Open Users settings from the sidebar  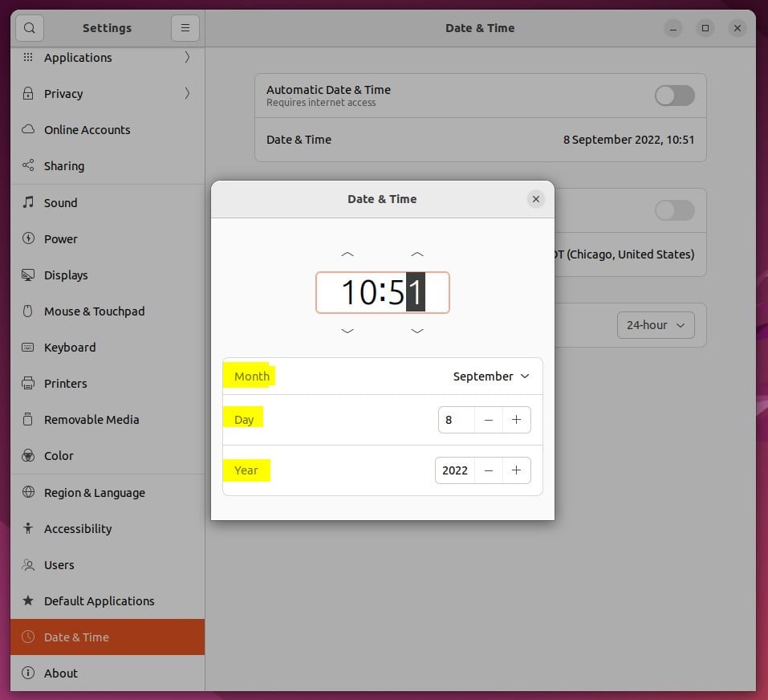pyautogui.click(x=24, y=564)
